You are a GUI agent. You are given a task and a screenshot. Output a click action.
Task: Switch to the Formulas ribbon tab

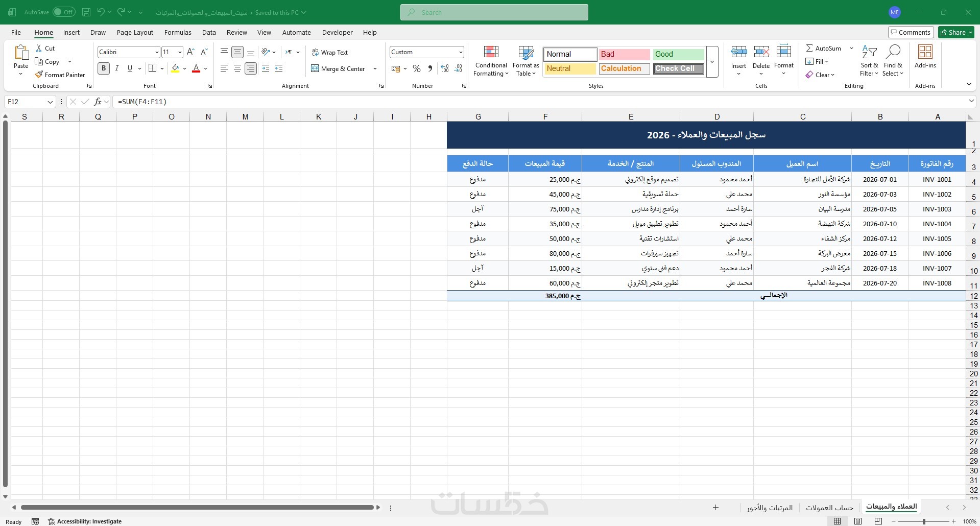coord(178,32)
